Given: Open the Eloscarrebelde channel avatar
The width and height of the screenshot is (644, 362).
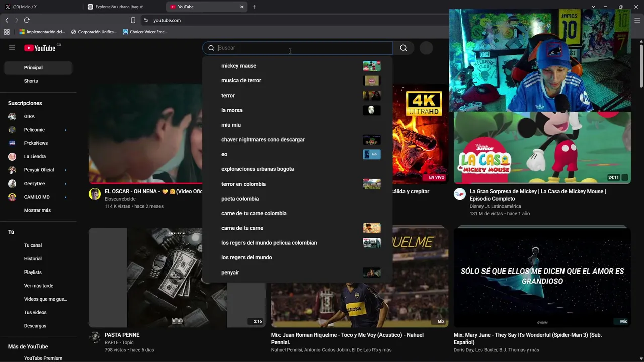Looking at the screenshot, I should tap(95, 194).
